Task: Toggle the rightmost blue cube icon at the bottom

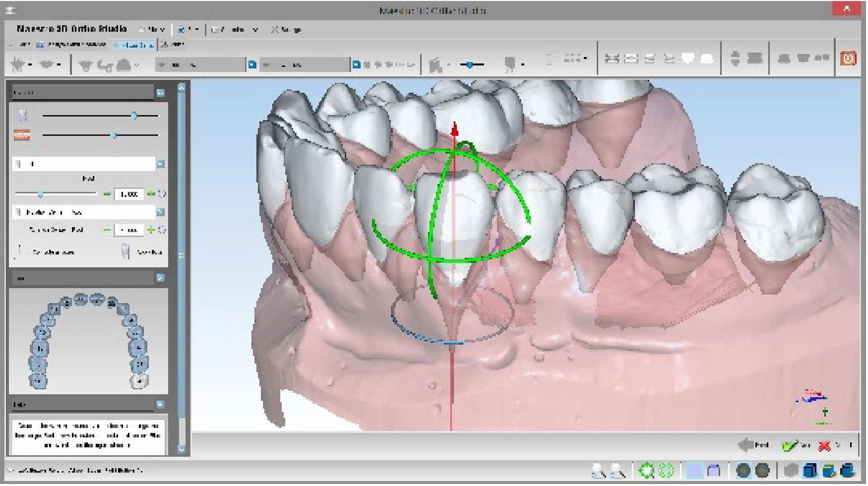Action: [x=848, y=470]
